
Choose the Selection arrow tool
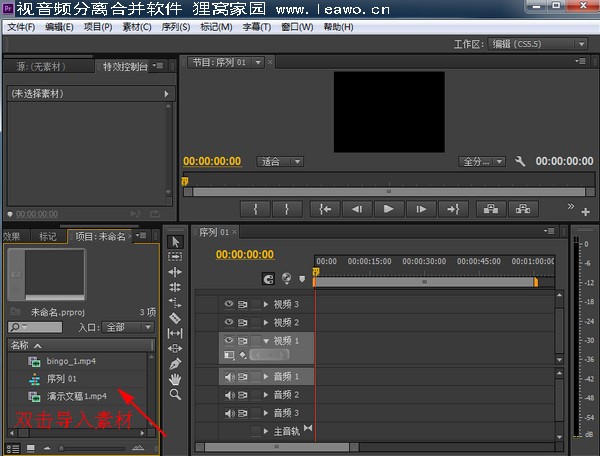175,241
